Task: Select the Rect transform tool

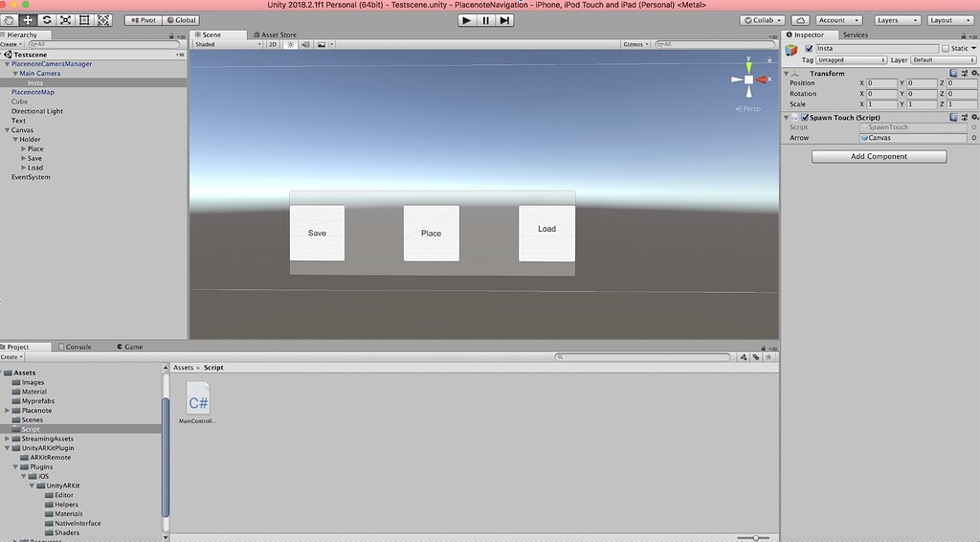Action: [84, 20]
